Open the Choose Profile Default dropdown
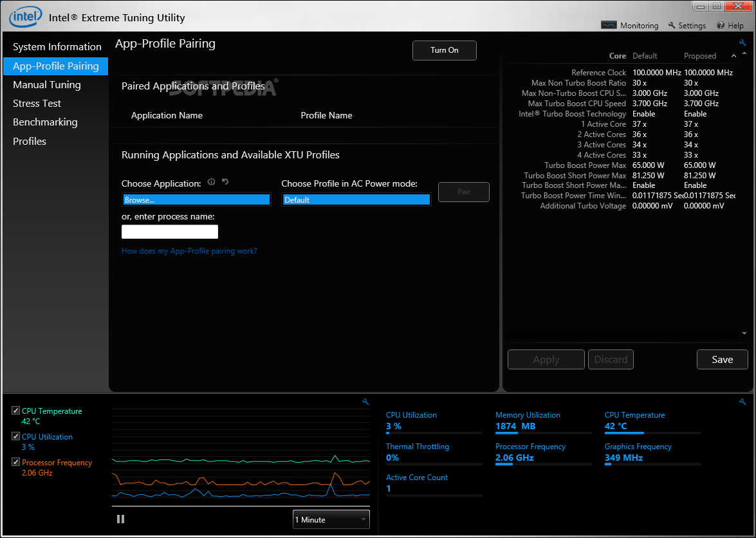Image resolution: width=756 pixels, height=538 pixels. tap(356, 199)
